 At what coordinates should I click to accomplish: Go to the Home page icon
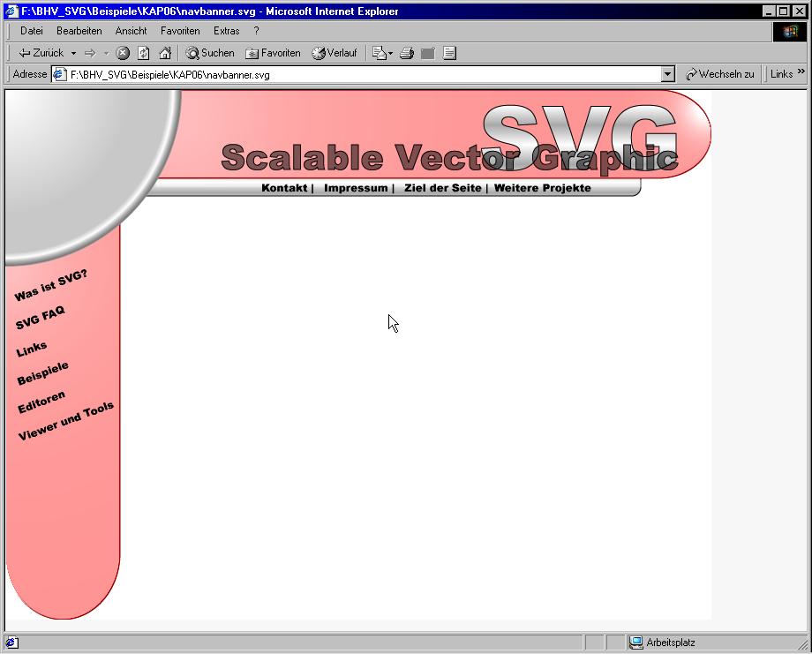click(165, 53)
